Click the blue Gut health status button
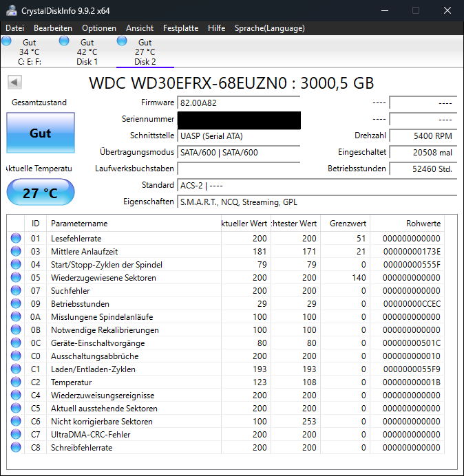Viewport: 464px width, 476px height. 41,133
